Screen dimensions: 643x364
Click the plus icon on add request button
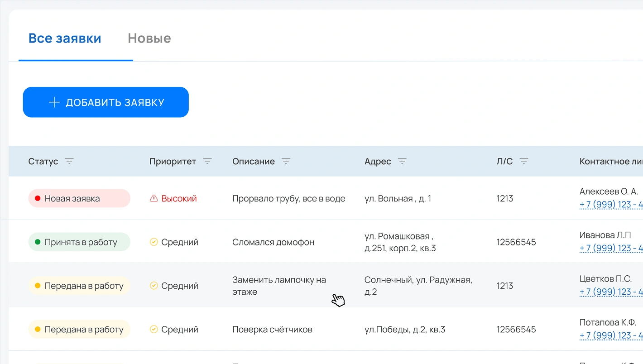[54, 102]
